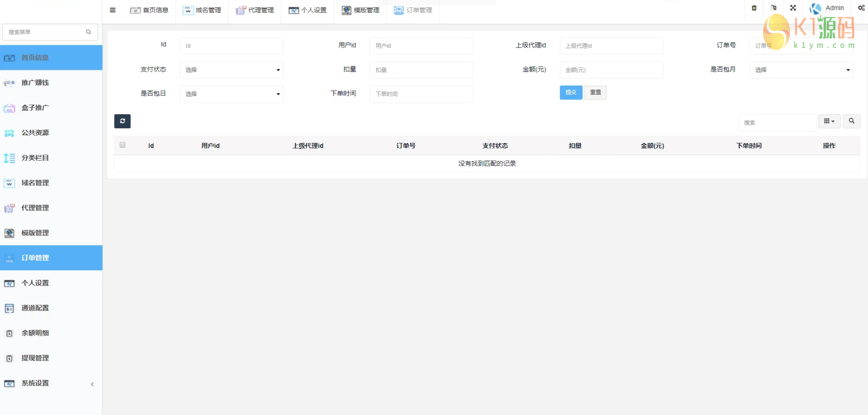Switch to the 模版管理 top tab
868x415 pixels.
[360, 10]
